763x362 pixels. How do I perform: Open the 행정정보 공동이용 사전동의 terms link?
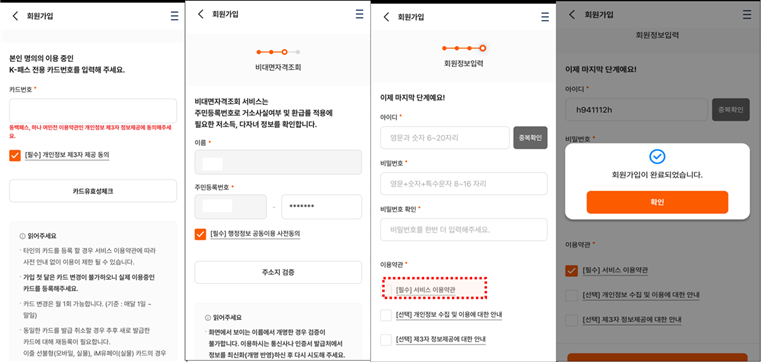(x=255, y=234)
